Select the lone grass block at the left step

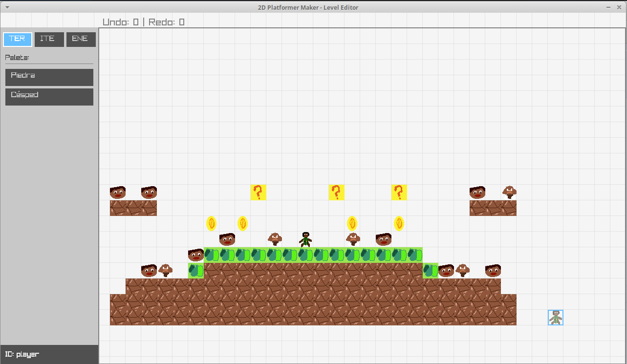196,271
